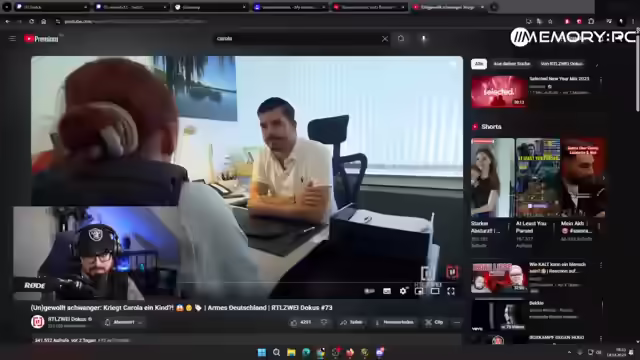Switch to the fifth browser tab
This screenshot has height=360, width=640.
[368, 7]
